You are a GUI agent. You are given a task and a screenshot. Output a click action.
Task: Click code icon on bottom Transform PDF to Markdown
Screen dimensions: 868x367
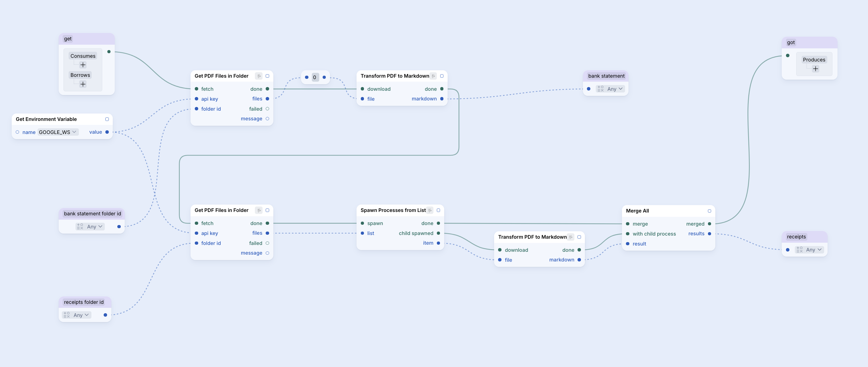pyautogui.click(x=571, y=237)
